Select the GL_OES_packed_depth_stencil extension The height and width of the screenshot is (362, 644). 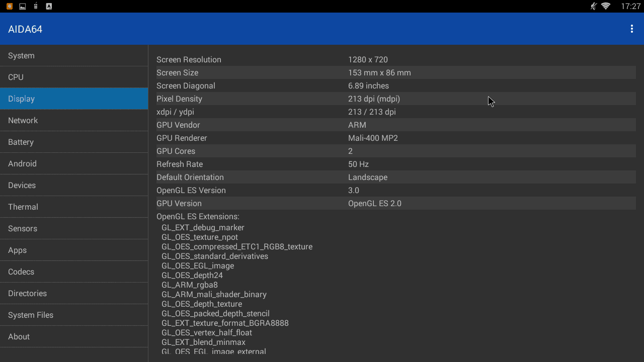[215, 314]
